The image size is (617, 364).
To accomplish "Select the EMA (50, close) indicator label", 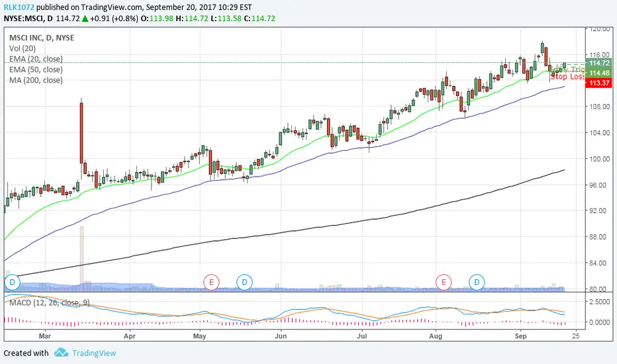I will (x=36, y=69).
